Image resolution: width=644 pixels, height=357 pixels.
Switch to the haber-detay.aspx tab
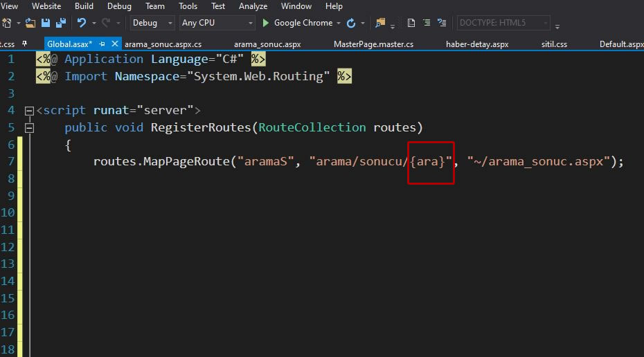tap(476, 44)
